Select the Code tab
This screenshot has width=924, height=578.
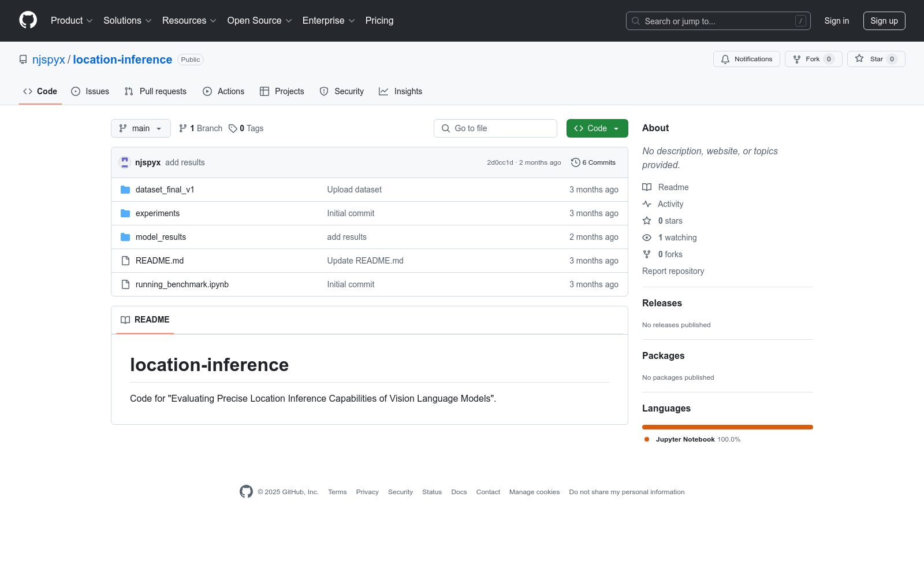(40, 91)
